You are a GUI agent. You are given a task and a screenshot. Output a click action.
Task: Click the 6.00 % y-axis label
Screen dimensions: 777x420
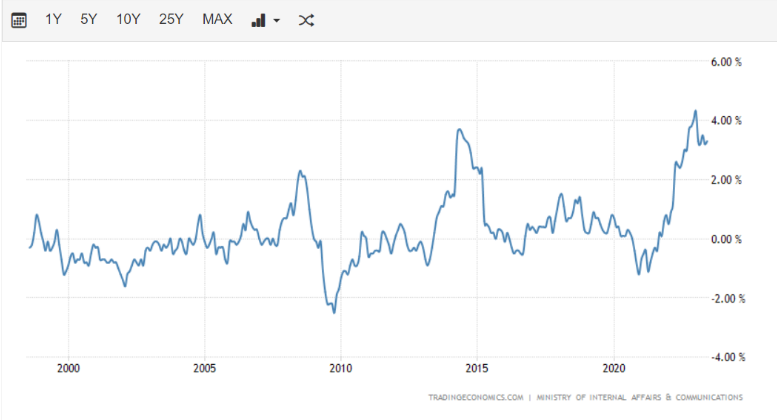[725, 62]
